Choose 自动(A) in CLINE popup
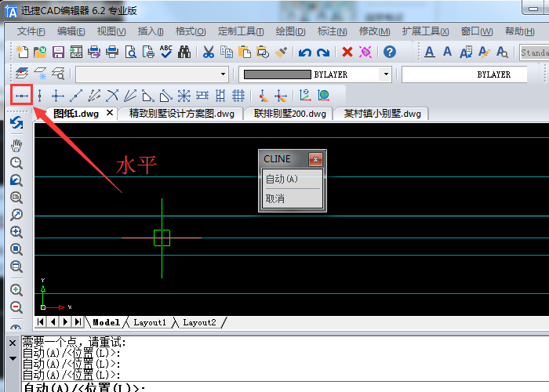This screenshot has height=392, width=549. (293, 179)
